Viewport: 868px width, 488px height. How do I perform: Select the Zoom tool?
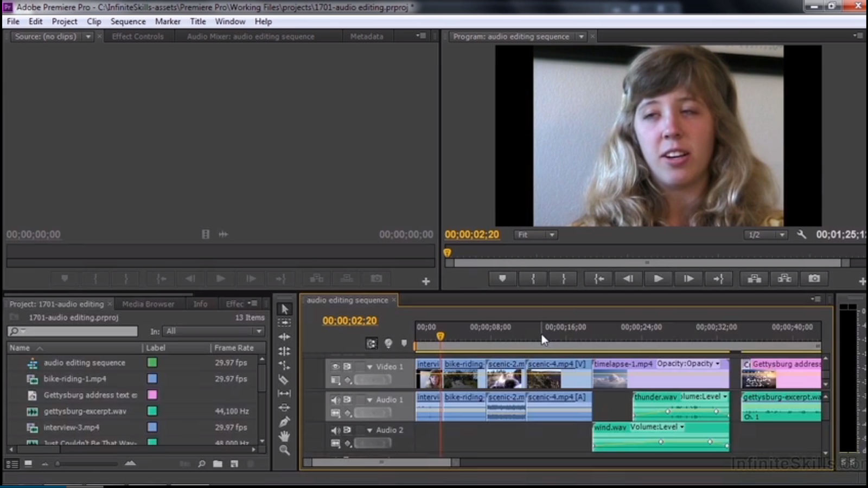[284, 450]
